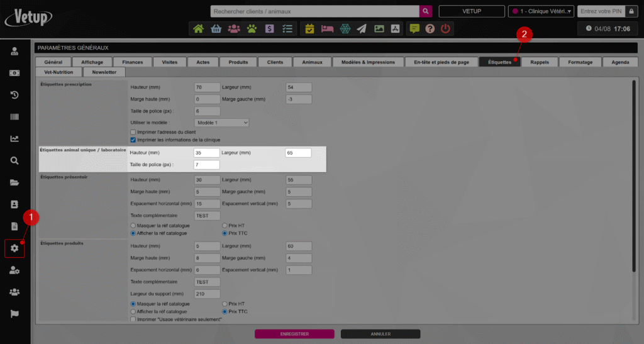This screenshot has height=344, width=644.
Task: Open the shopping basket icon
Action: pos(216,28)
